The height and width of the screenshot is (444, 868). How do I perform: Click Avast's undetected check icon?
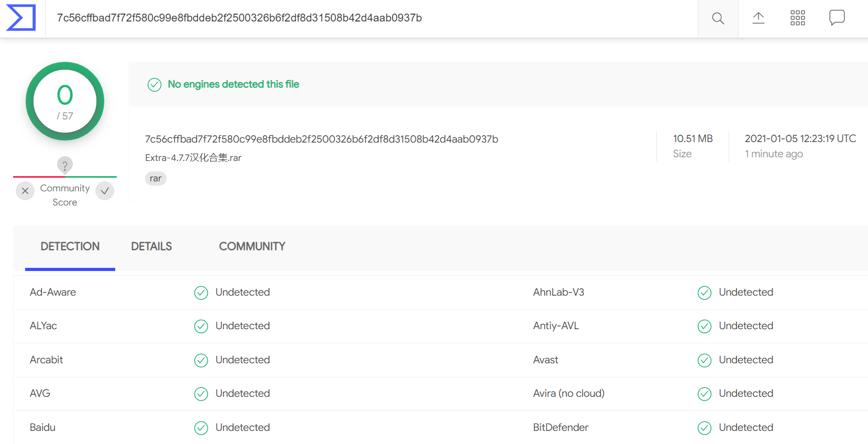tap(705, 360)
